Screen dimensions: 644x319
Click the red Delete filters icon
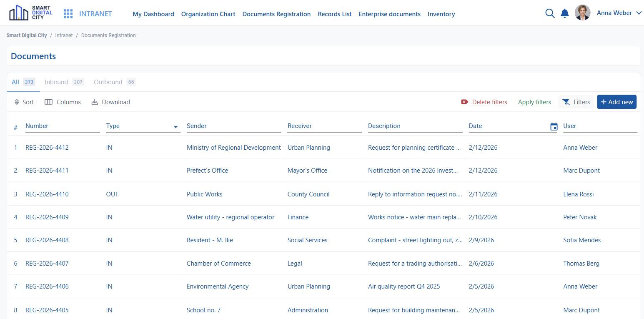coord(464,102)
